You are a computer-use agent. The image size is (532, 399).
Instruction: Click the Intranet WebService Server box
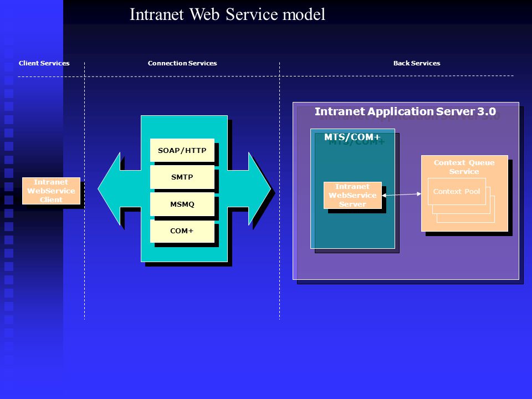(352, 196)
